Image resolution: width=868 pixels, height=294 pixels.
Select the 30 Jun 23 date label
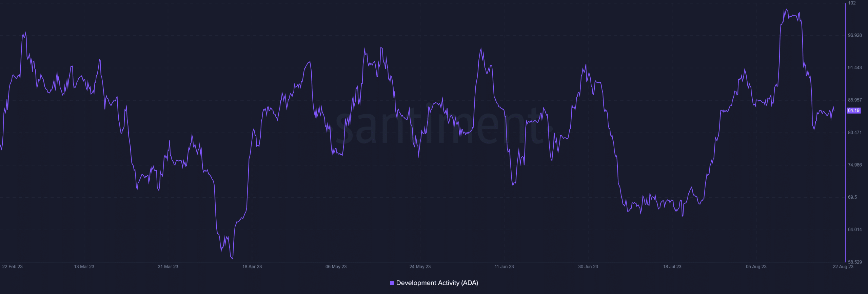coord(588,267)
